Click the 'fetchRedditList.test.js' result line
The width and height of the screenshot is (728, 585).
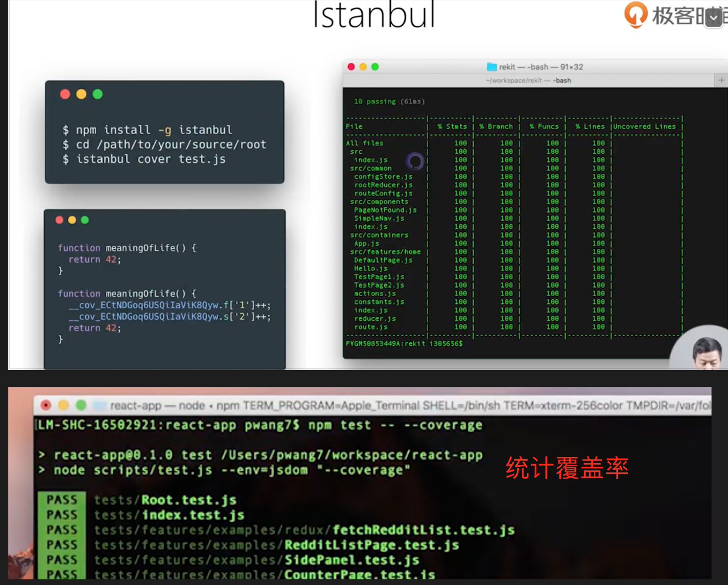(x=304, y=530)
